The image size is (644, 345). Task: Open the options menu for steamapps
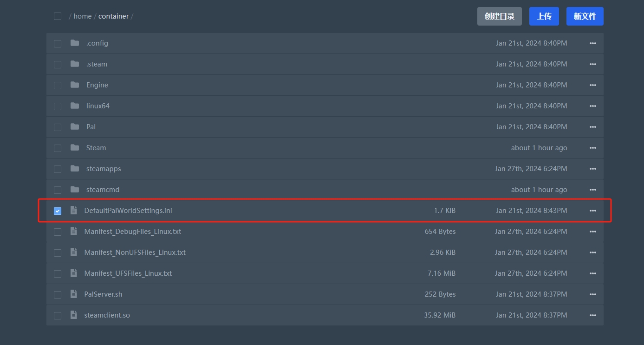pos(592,169)
